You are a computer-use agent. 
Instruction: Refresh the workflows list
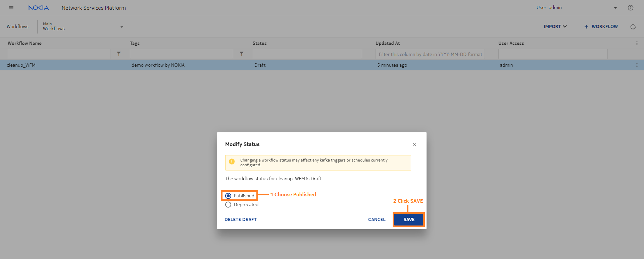pos(633,27)
